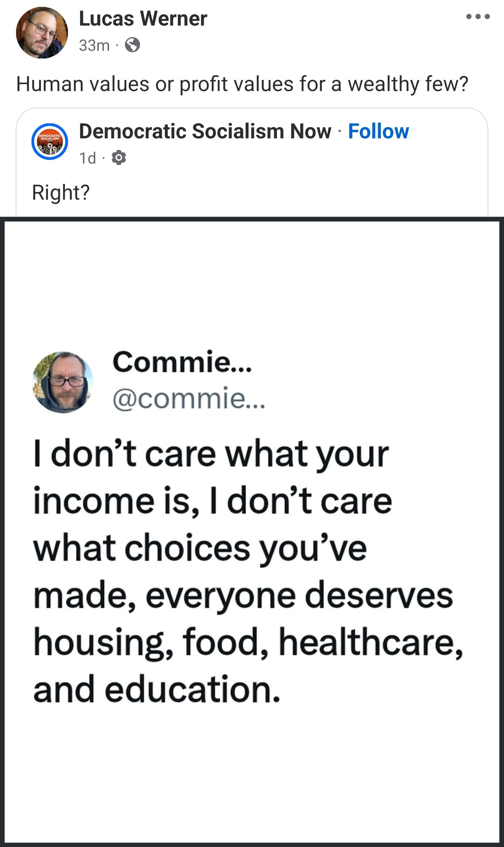
Task: Open the Democratic Socialism Now page name
Action: pyautogui.click(x=205, y=131)
